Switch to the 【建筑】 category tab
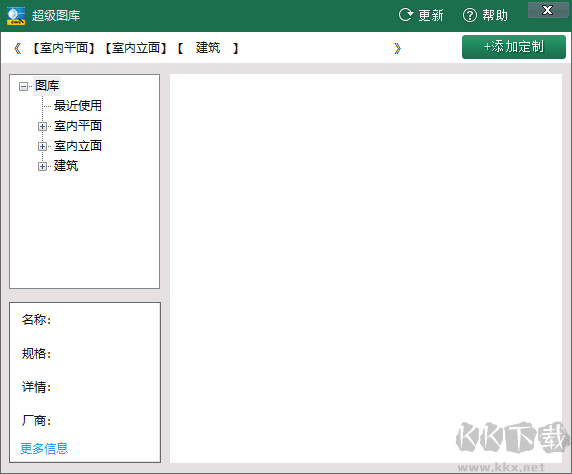572x474 pixels. 208,48
